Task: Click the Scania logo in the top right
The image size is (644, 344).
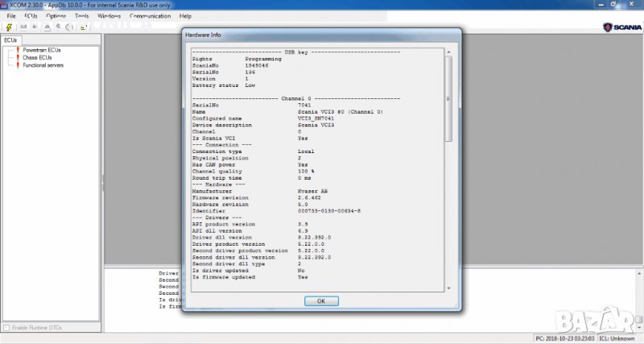Action: coord(621,27)
